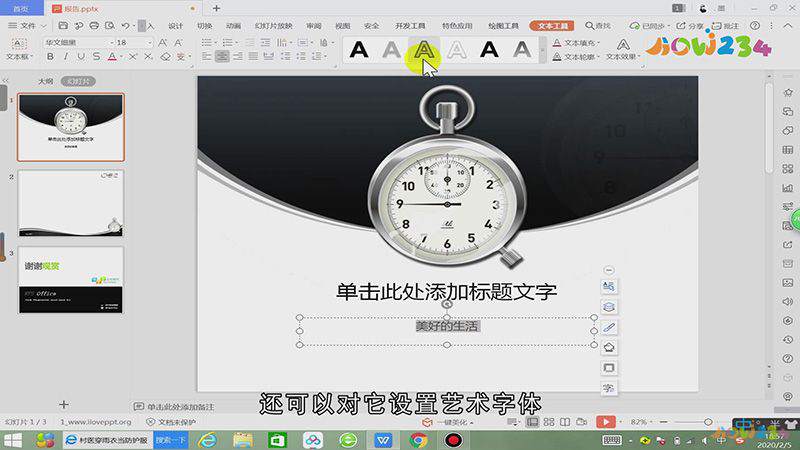Toggle italic text formatting
The image size is (800, 450).
click(x=65, y=57)
